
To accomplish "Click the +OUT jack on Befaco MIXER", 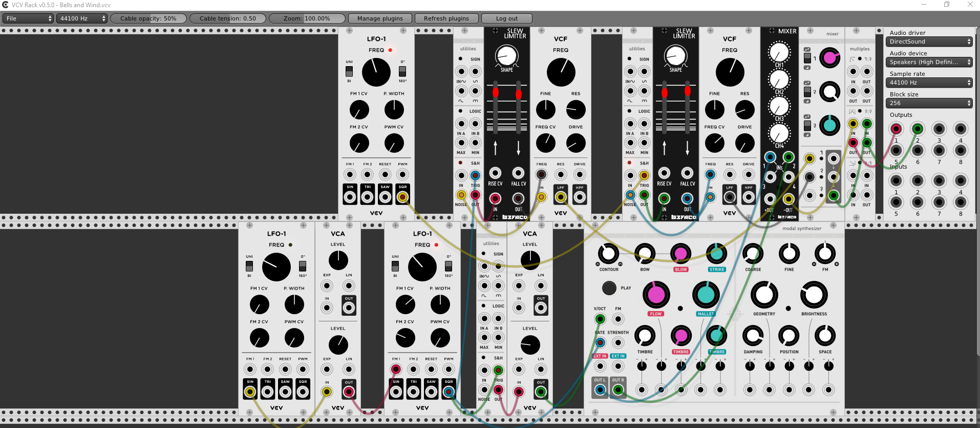I will (770, 199).
